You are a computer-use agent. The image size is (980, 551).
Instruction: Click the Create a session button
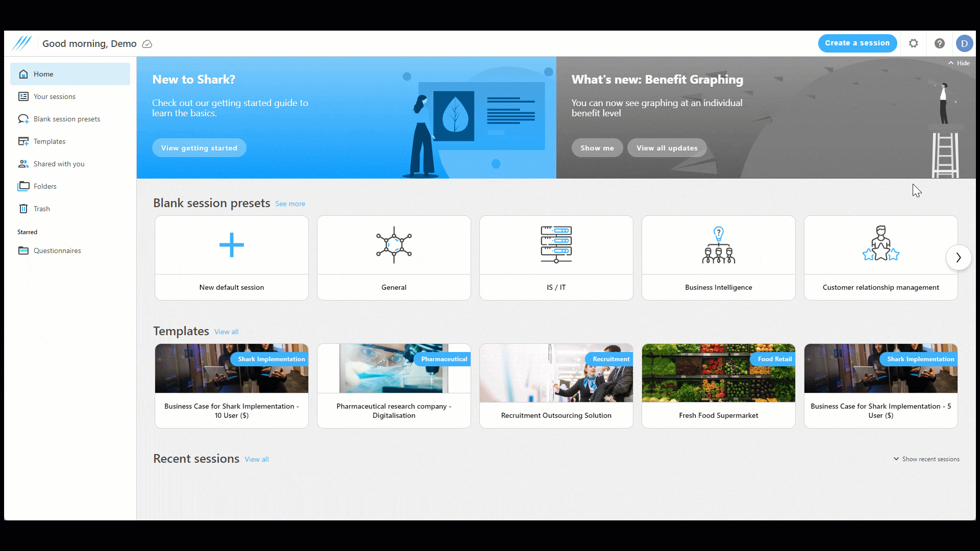(x=857, y=43)
